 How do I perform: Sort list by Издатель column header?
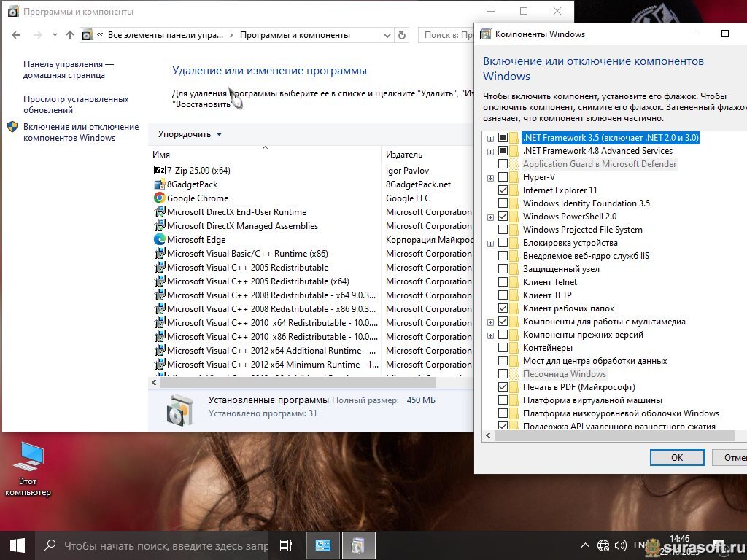point(404,155)
